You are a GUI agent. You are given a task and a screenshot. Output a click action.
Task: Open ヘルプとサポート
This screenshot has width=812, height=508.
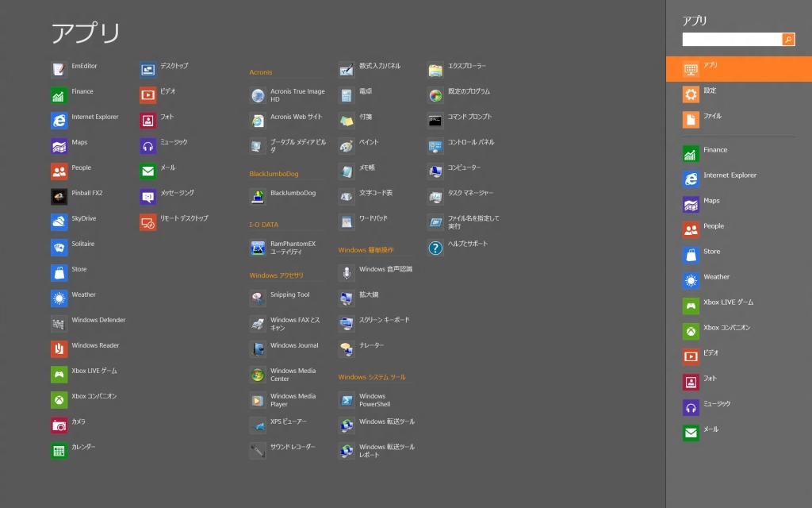click(x=435, y=248)
